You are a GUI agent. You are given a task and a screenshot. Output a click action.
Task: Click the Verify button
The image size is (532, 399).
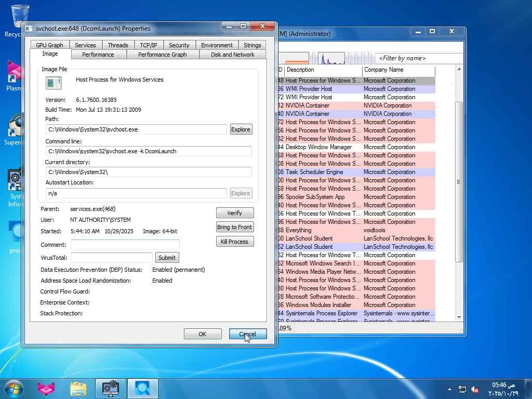(x=235, y=213)
